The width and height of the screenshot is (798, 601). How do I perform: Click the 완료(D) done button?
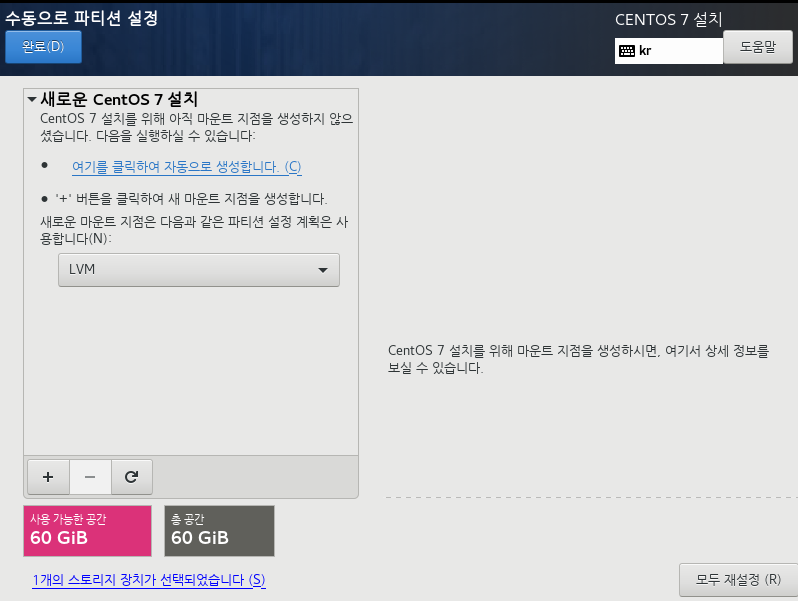click(43, 47)
